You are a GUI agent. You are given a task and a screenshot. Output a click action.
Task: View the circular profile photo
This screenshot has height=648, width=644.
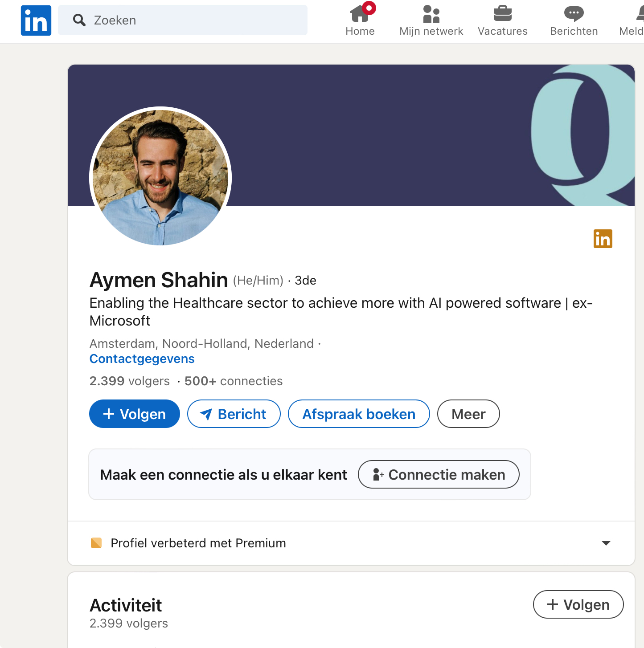coord(160,176)
